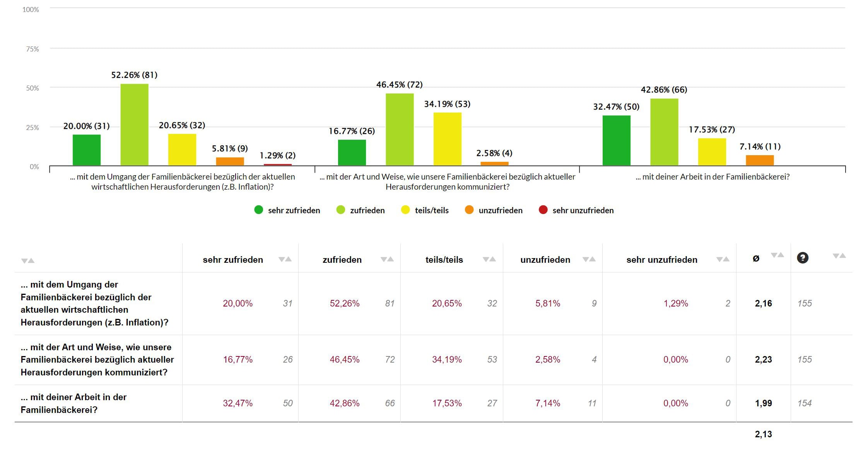Sort by the average (ø) column arrows

pyautogui.click(x=777, y=255)
